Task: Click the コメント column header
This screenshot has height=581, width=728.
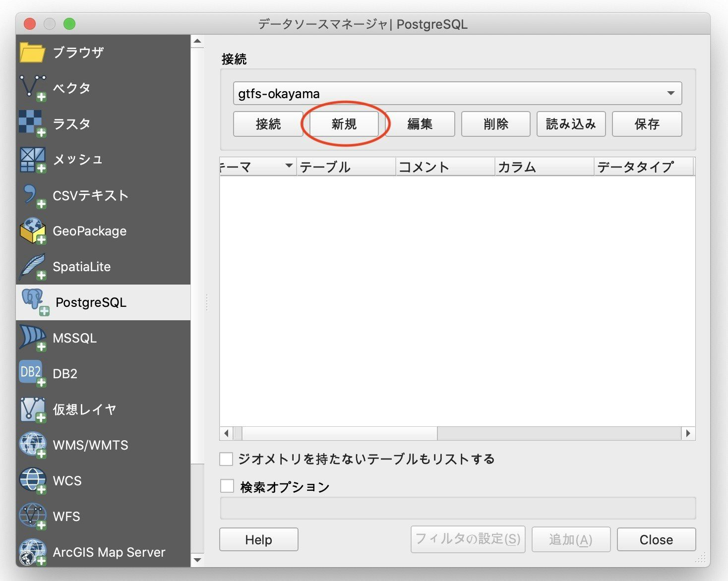Action: 445,167
